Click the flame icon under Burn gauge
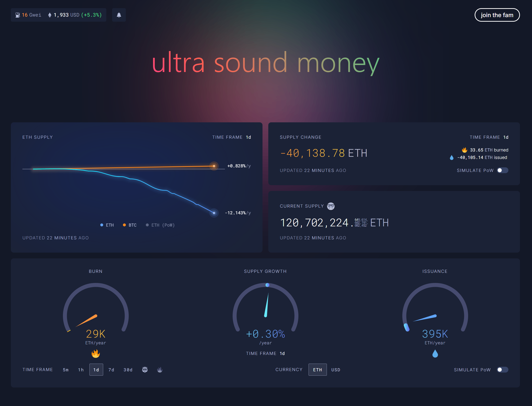Image resolution: width=532 pixels, height=406 pixels. coord(95,354)
